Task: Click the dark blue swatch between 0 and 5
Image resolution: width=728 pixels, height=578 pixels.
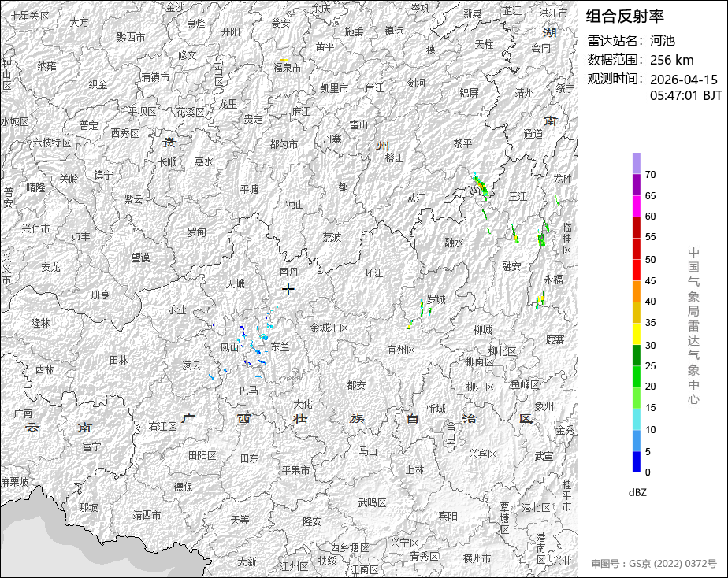Action: [x=636, y=462]
